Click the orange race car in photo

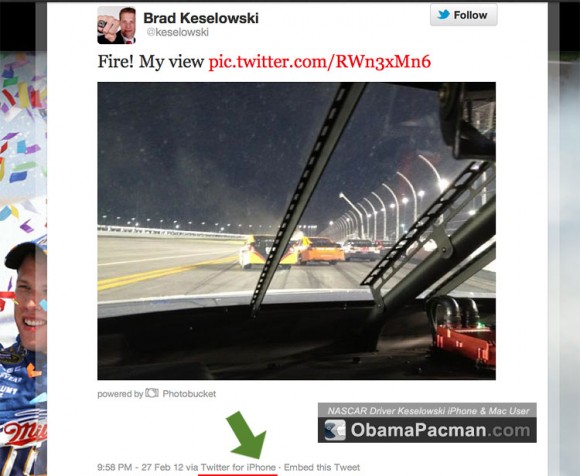321,251
